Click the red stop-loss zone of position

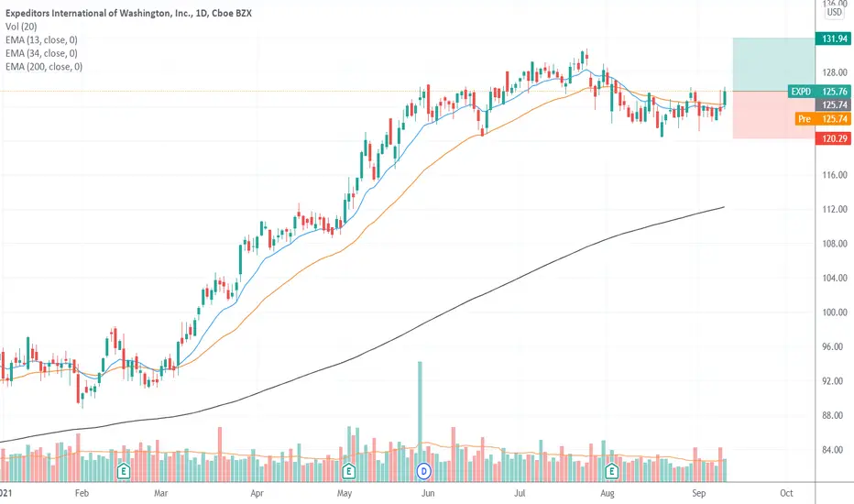773,115
